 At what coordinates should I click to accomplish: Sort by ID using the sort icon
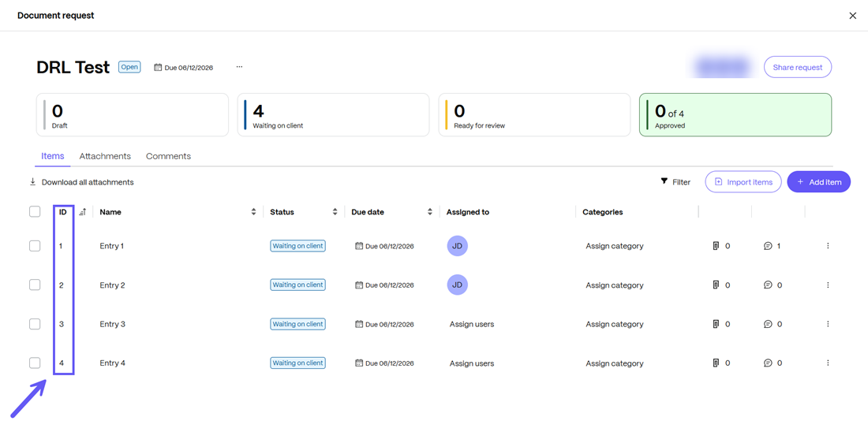pos(83,212)
